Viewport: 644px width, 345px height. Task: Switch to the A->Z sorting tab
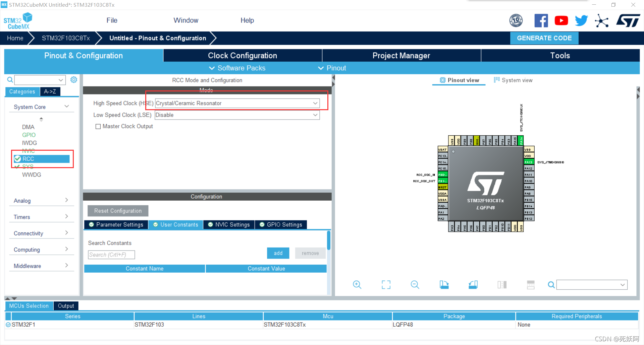pos(50,91)
